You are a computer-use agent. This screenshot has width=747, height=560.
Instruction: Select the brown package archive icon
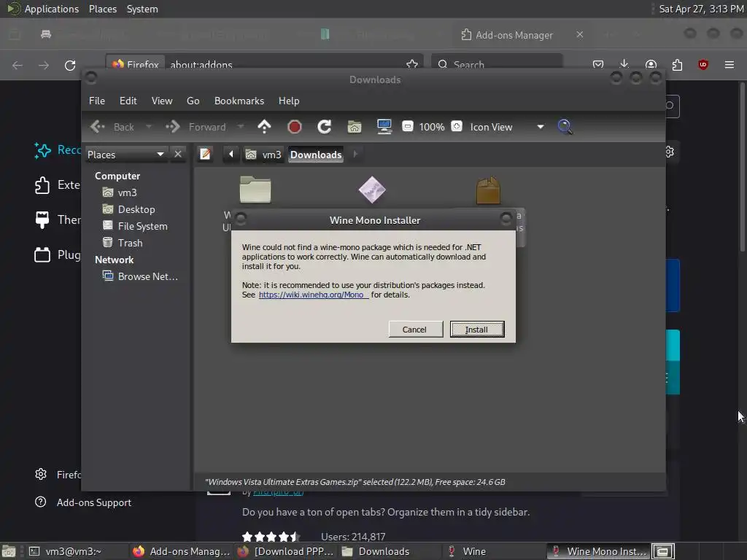488,190
